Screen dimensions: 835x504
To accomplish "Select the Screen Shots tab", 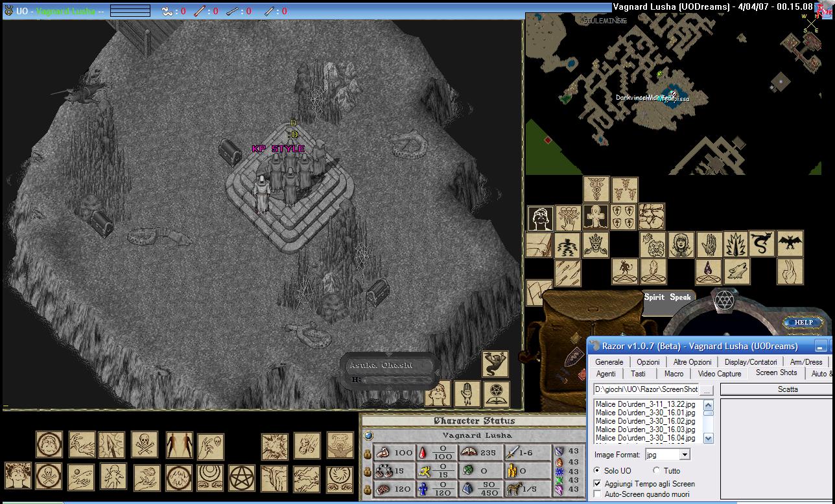I will tap(776, 372).
